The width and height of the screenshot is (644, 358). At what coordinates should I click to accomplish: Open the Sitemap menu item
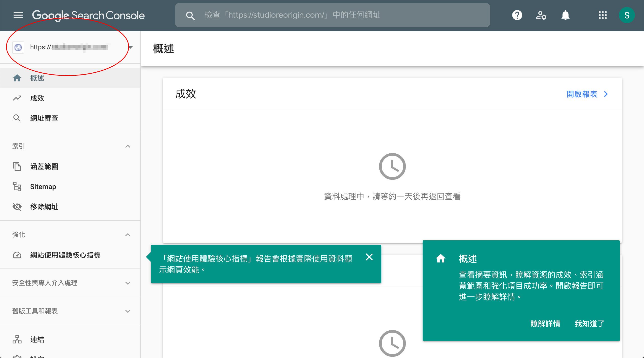tap(43, 187)
